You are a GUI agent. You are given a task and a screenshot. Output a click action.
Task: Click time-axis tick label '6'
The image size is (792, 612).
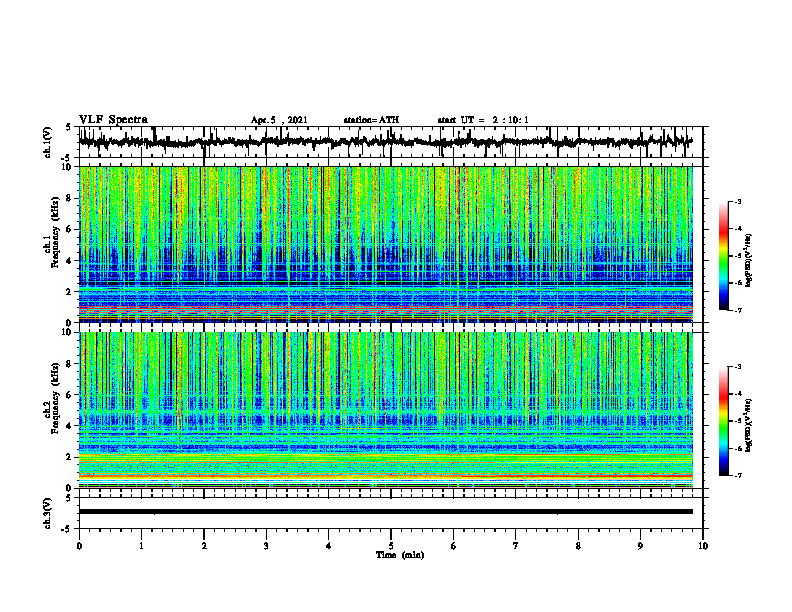click(x=454, y=546)
